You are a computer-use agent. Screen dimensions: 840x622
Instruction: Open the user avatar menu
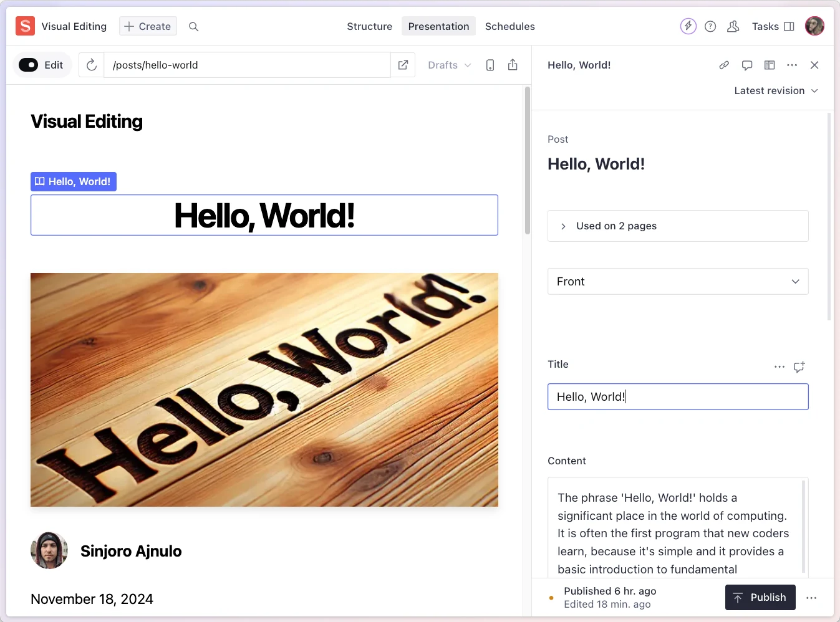tap(814, 26)
